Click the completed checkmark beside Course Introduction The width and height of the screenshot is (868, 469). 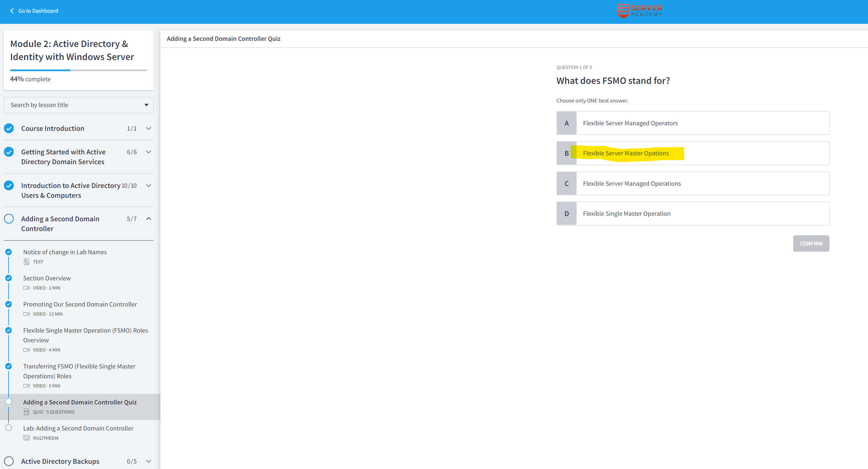(9, 128)
